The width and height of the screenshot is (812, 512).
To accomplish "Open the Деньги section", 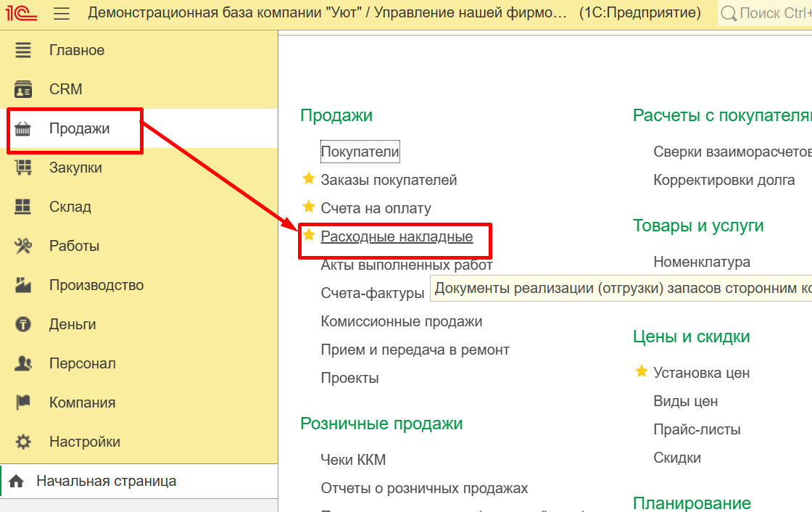I will (x=72, y=324).
